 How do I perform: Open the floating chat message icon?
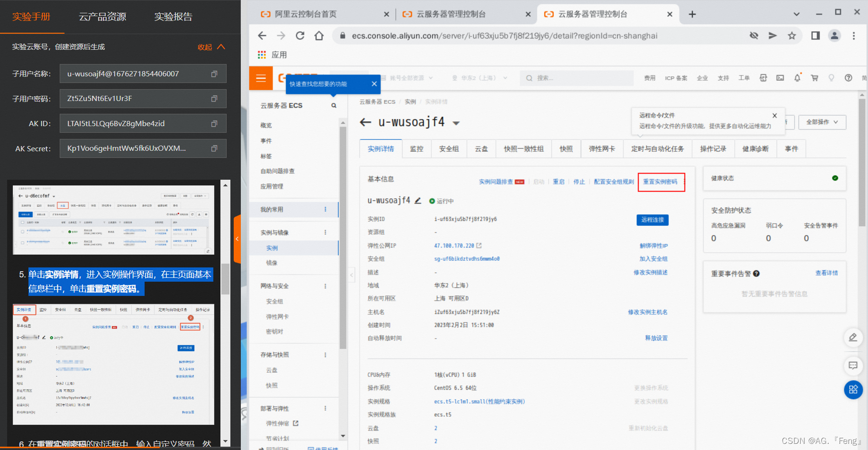click(853, 365)
